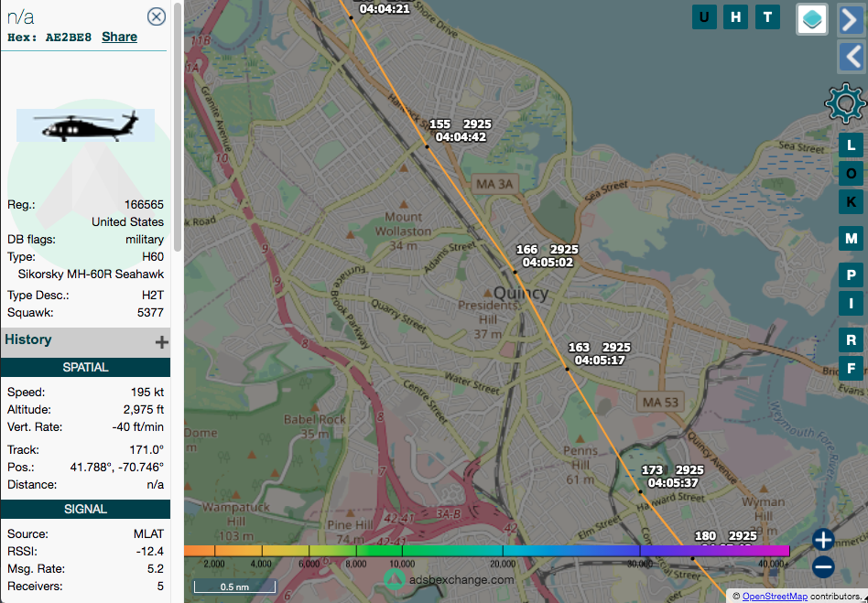Zoom out on the map
The height and width of the screenshot is (603, 868).
(x=823, y=567)
